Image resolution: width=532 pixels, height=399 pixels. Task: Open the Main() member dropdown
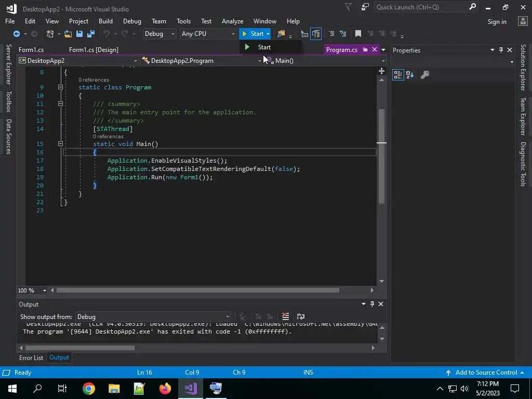tap(325, 61)
